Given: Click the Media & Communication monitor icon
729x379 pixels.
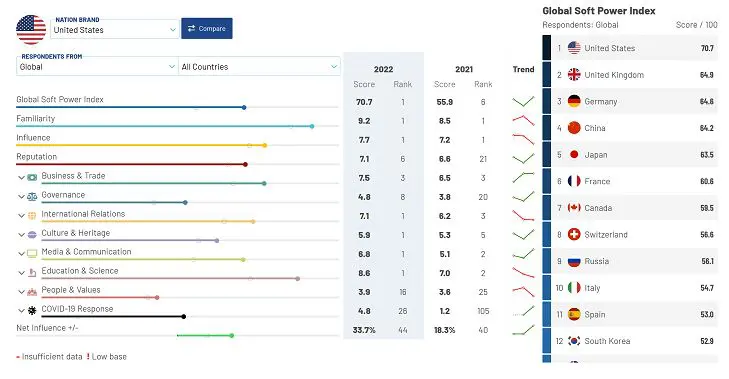Looking at the screenshot, I should 32,253.
